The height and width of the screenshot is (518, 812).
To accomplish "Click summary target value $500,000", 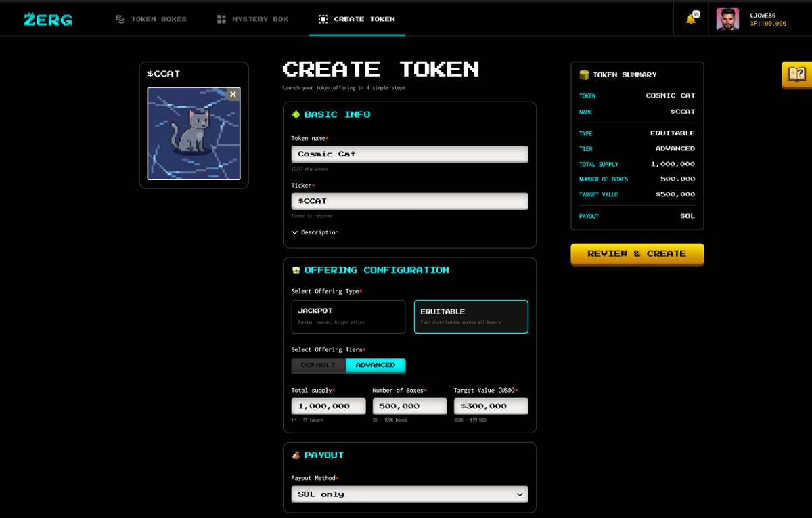I will (675, 194).
